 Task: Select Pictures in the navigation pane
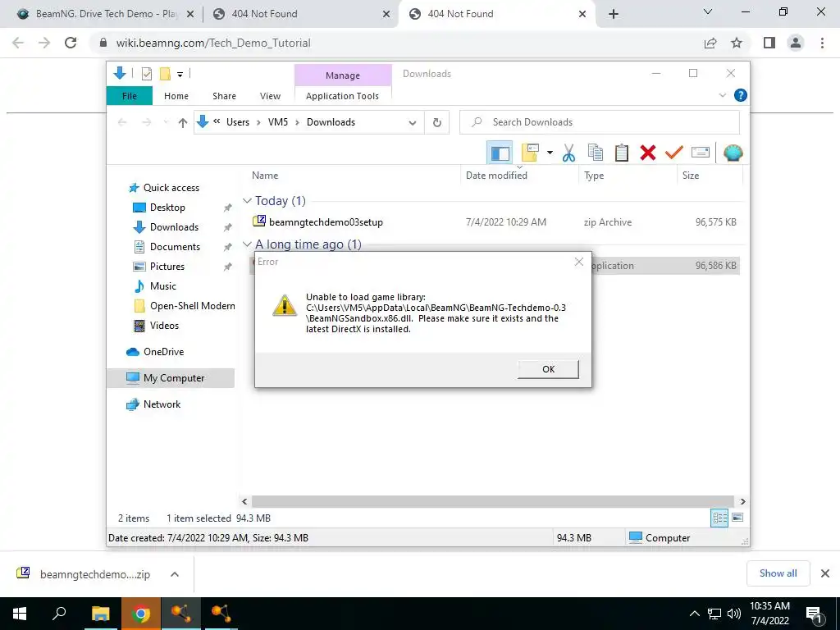pyautogui.click(x=167, y=267)
